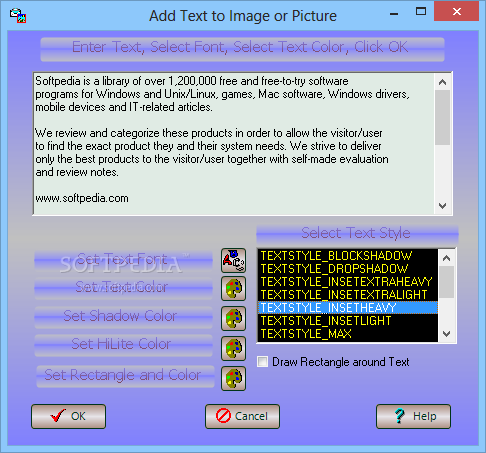
Task: Click the Cancel button
Action: tap(242, 416)
